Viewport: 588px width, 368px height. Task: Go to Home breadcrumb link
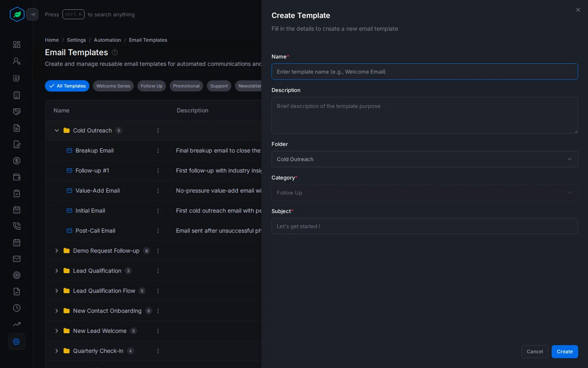[x=52, y=40]
